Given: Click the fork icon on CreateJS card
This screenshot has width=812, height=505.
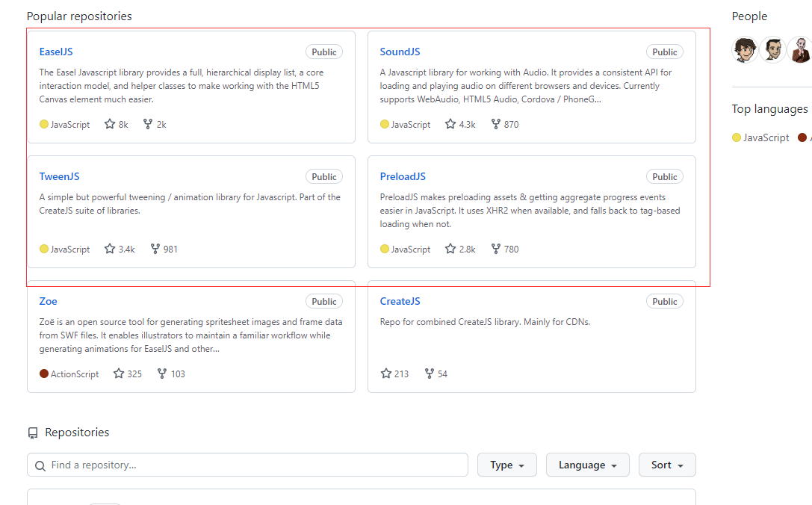Looking at the screenshot, I should [x=430, y=374].
